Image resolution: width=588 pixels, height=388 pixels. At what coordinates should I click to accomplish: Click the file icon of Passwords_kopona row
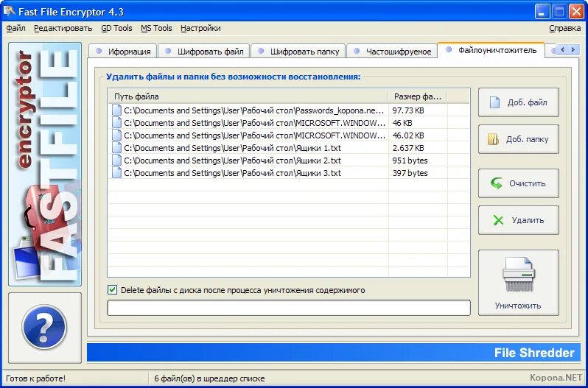117,110
